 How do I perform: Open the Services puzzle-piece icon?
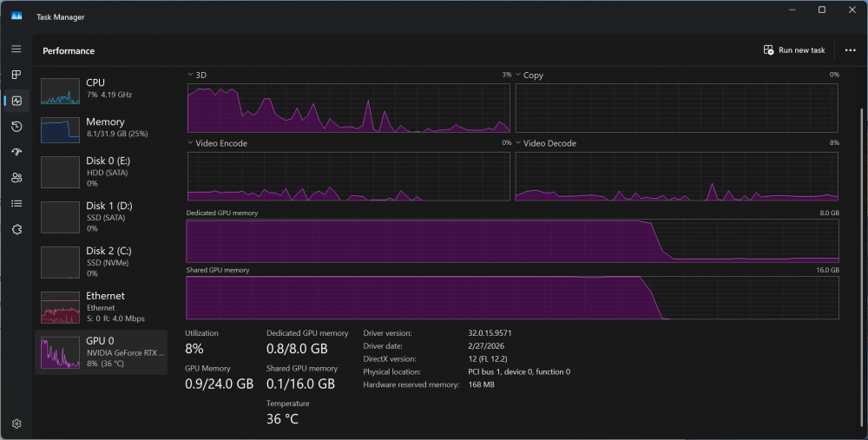click(x=16, y=229)
